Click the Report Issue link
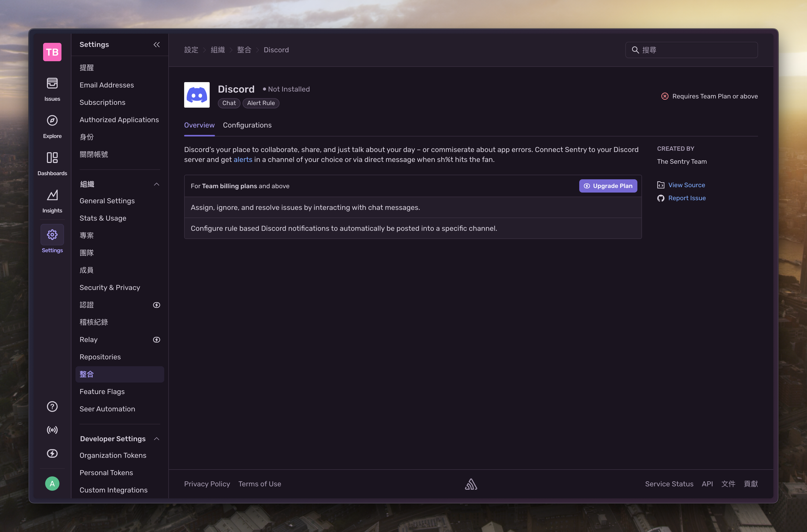The width and height of the screenshot is (807, 532). click(687, 198)
